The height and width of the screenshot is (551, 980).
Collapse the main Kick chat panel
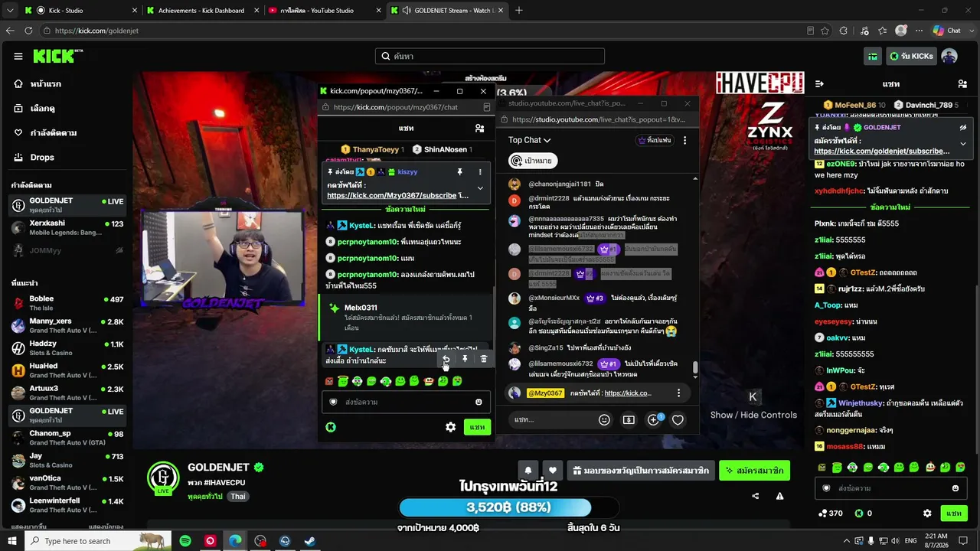point(819,83)
